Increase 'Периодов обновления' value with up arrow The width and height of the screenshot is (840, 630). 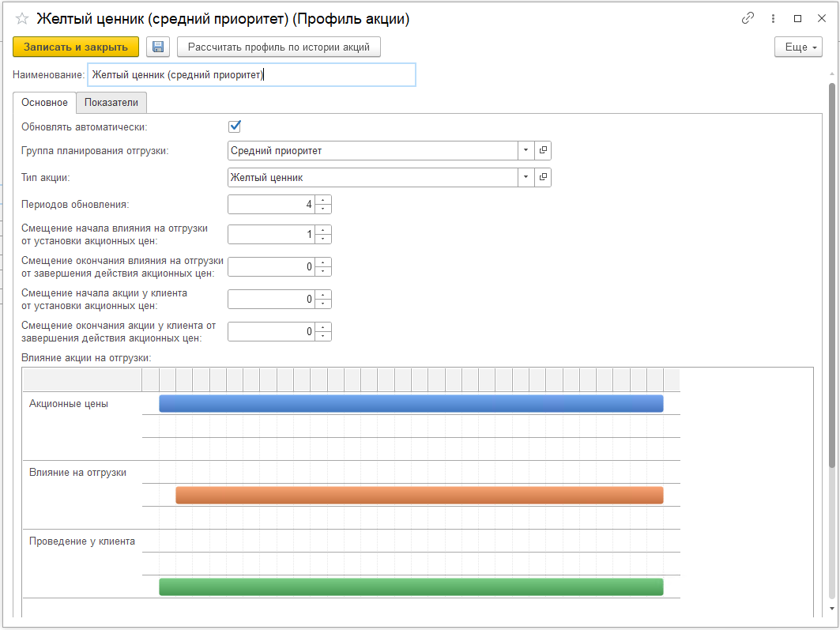click(x=323, y=200)
